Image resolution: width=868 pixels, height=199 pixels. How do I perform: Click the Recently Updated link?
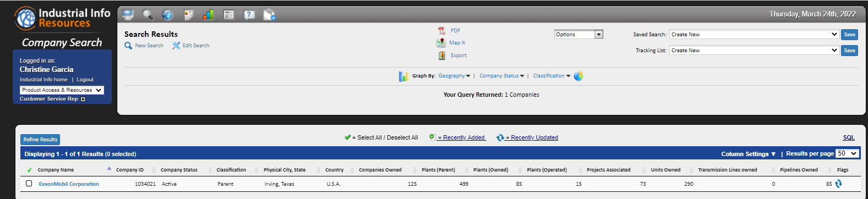coord(532,138)
